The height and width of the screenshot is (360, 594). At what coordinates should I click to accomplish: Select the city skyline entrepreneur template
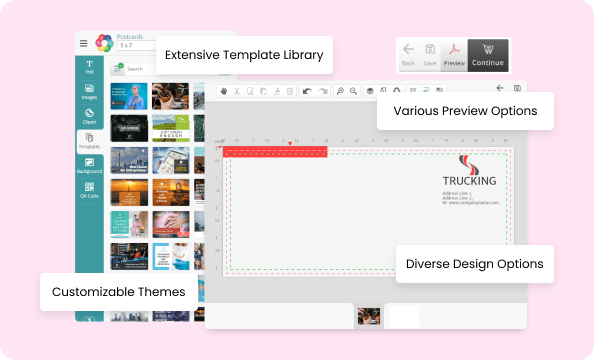pyautogui.click(x=129, y=160)
